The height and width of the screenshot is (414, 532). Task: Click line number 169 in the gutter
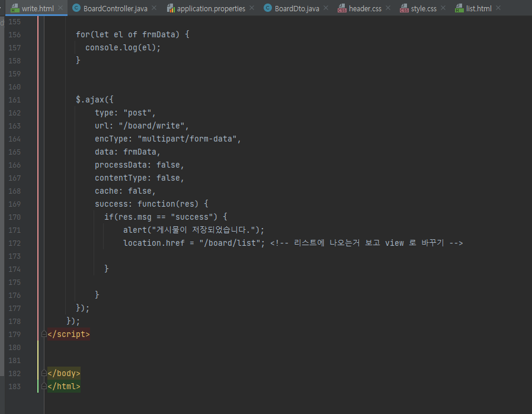[x=15, y=204]
